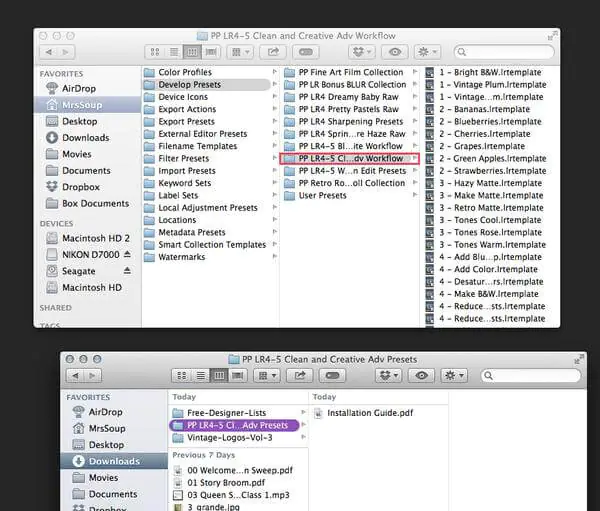Open Installation Guide.pdf file
600x511 pixels.
click(x=364, y=413)
